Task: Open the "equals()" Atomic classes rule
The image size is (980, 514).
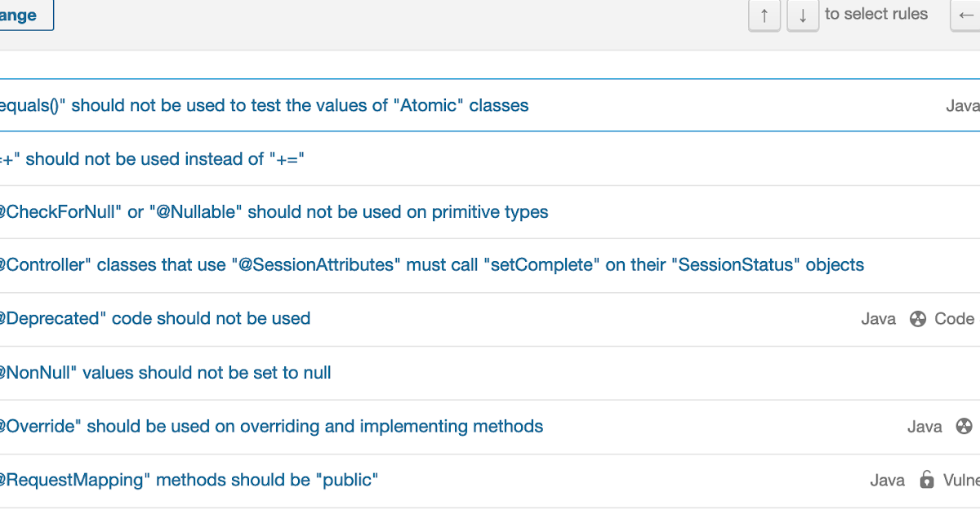Action: click(x=261, y=105)
